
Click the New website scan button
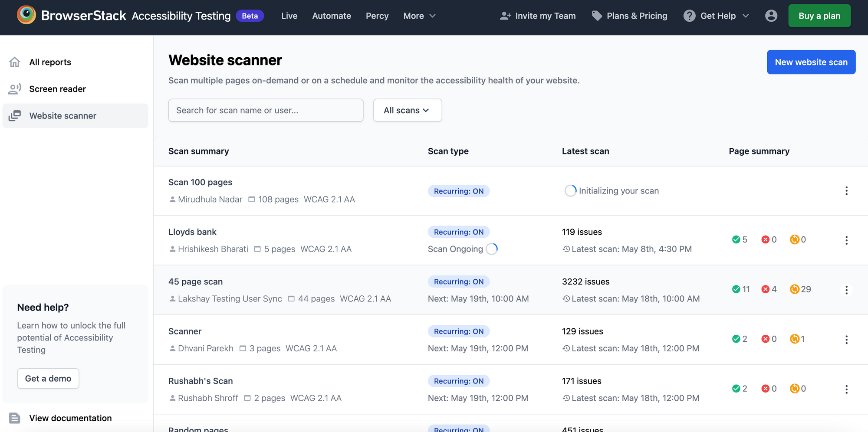pos(811,62)
